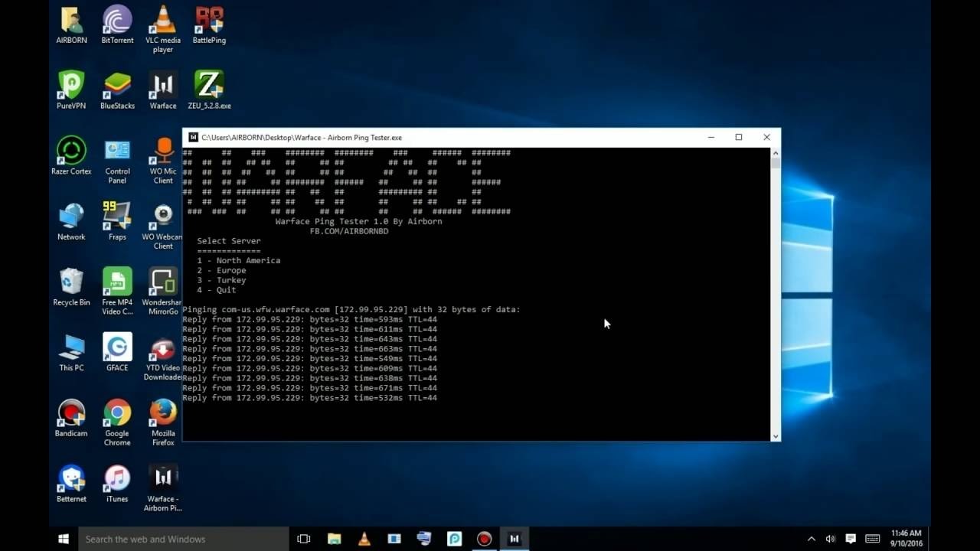
Task: Open the AIRBORN user folder icon
Action: pos(71,25)
